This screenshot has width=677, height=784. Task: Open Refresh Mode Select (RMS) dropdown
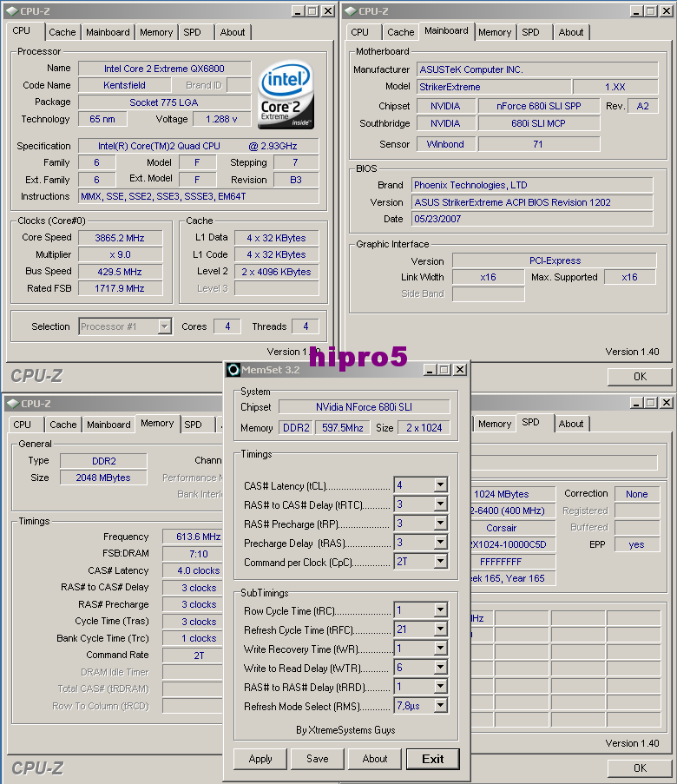[440, 705]
